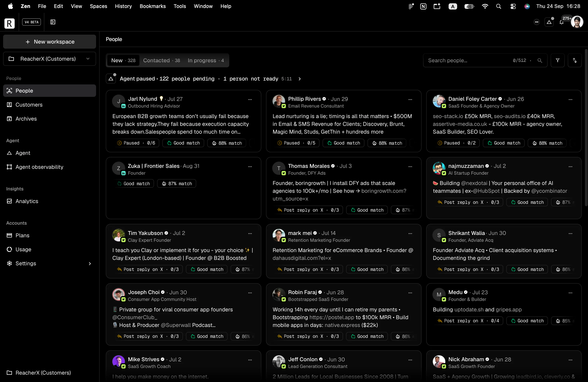Select the New tab
This screenshot has width=588, height=382.
coord(123,60)
